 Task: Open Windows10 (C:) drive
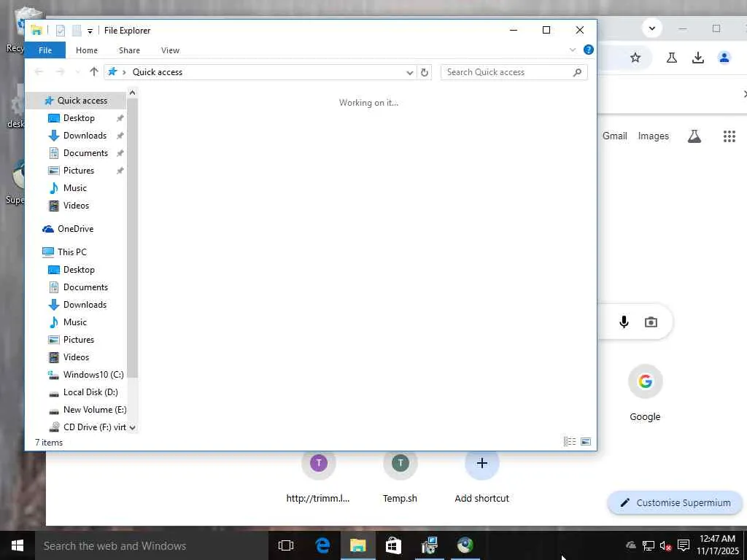pos(93,375)
